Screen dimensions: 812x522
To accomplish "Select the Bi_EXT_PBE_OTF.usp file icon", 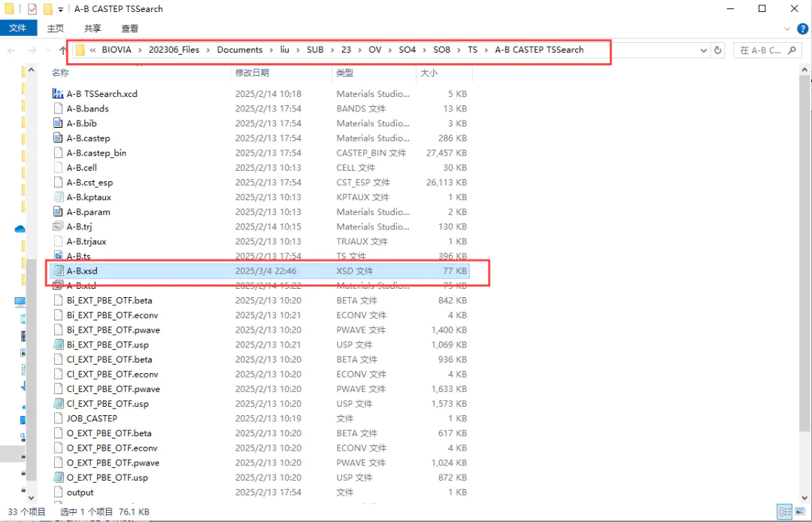I will [x=59, y=345].
